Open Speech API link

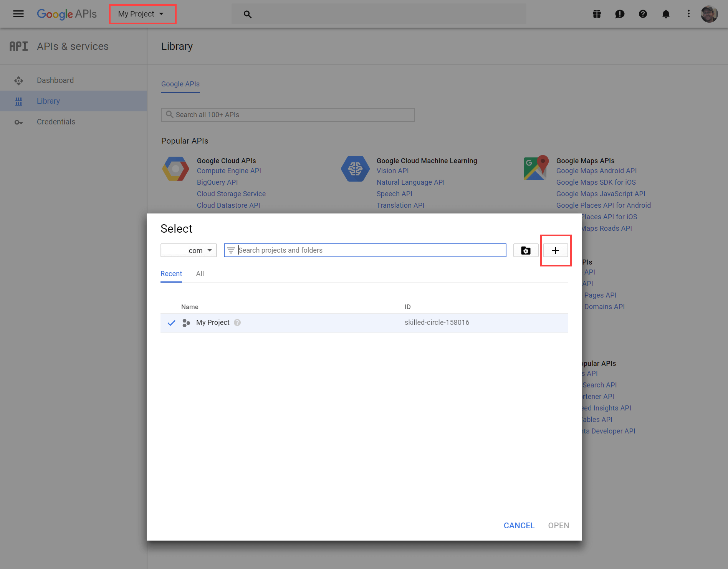click(x=394, y=194)
